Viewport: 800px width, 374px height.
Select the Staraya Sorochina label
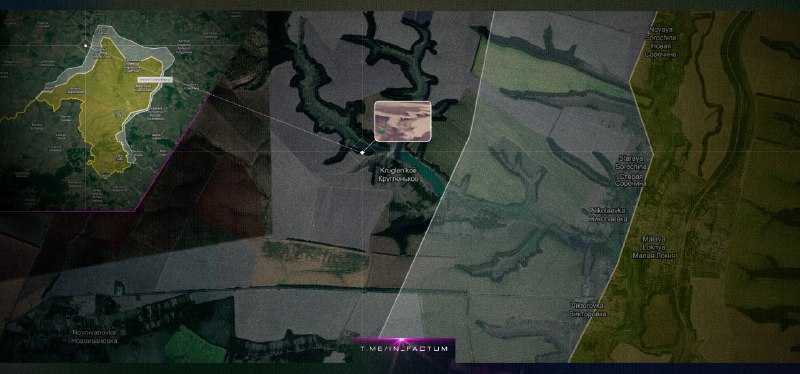tap(632, 170)
